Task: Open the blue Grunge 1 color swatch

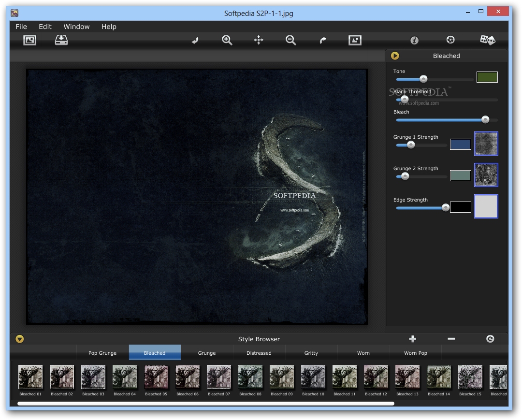Action: 461,144
